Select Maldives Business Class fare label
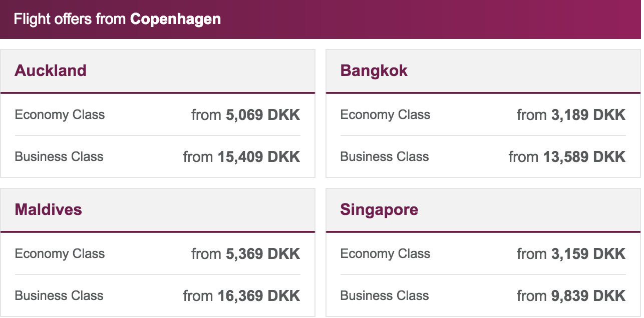This screenshot has height=318, width=644. [59, 295]
